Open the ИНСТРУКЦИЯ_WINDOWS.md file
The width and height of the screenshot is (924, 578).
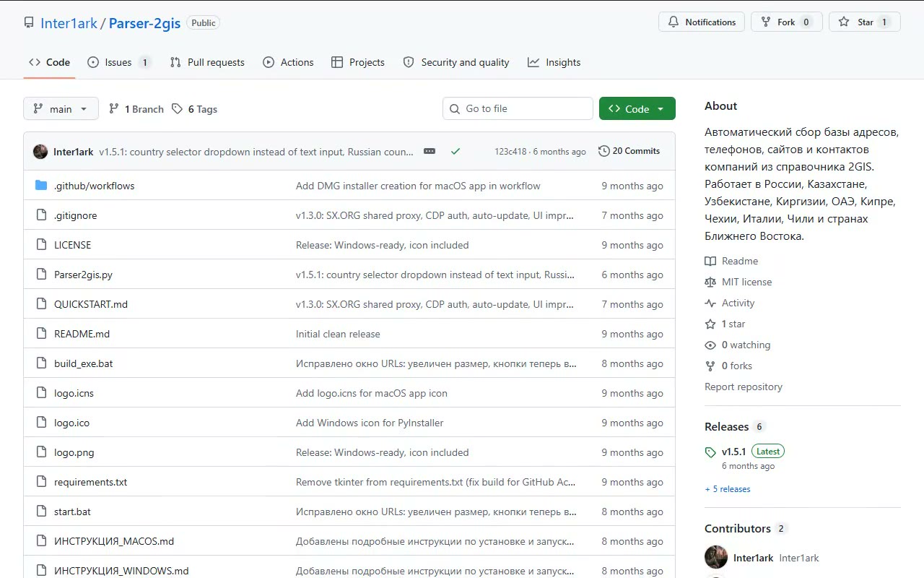(121, 571)
